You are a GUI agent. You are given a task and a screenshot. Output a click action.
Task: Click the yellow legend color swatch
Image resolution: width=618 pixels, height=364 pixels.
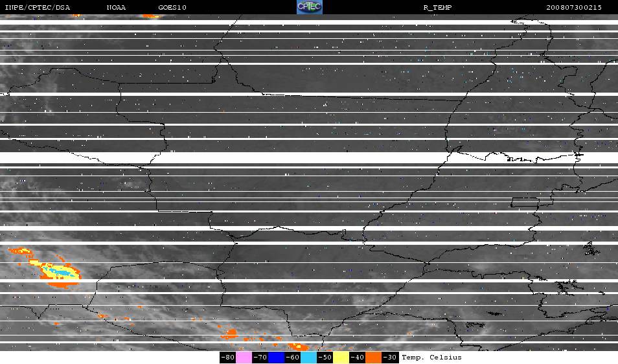click(x=341, y=358)
